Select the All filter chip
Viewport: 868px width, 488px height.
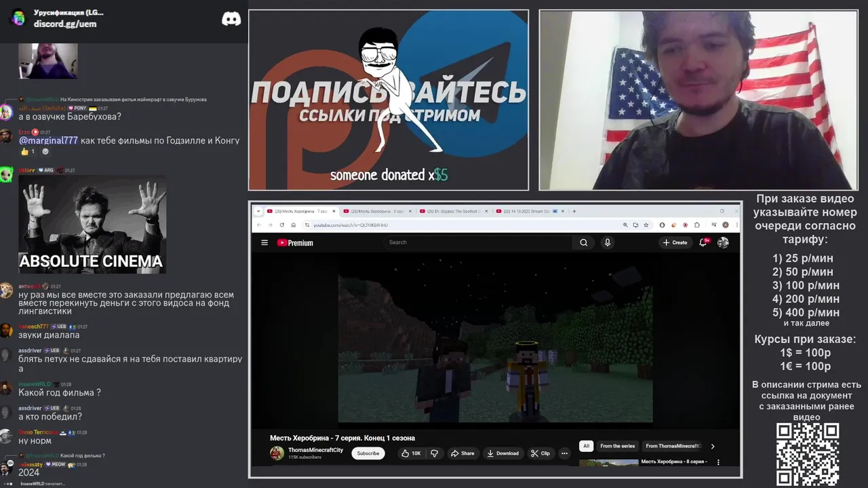(x=586, y=446)
